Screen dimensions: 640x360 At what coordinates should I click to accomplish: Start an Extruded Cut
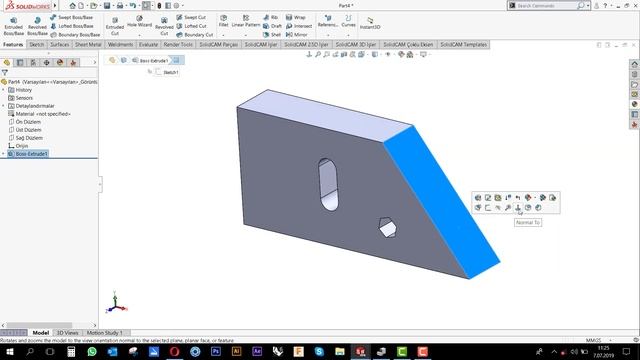(x=115, y=26)
